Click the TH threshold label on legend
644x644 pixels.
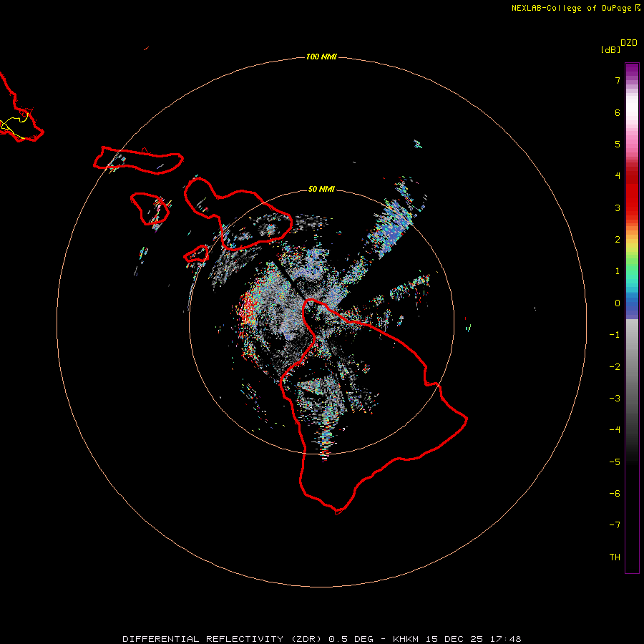pos(615,557)
